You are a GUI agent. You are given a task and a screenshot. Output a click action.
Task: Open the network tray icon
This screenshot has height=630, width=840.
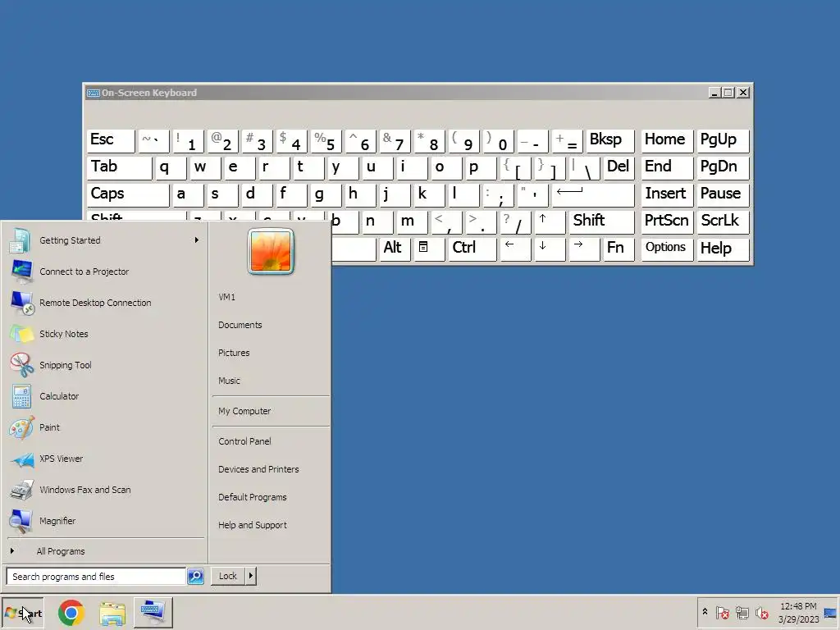[x=742, y=612]
